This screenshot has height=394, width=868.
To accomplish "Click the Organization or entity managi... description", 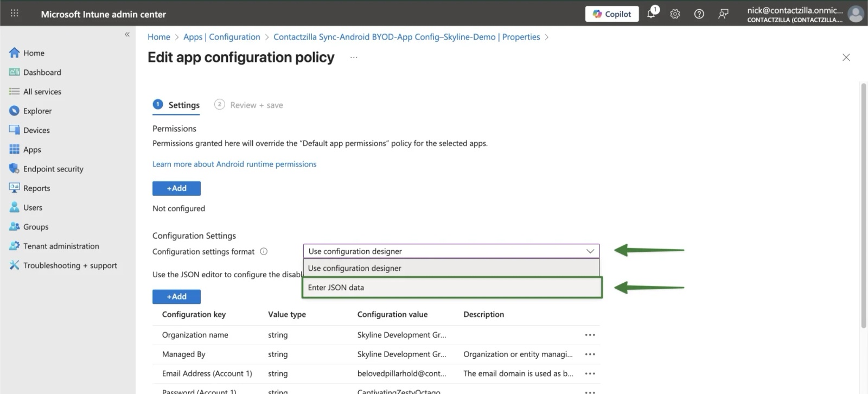I will coord(518,354).
